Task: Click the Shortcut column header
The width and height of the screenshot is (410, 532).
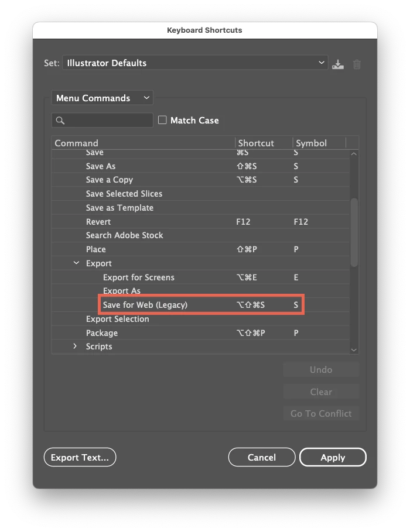Action: (264, 143)
